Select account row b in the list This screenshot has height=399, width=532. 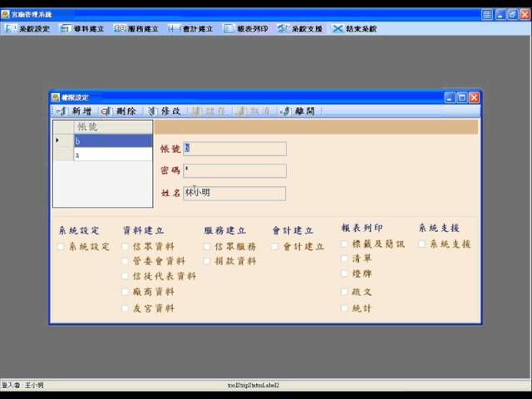click(x=113, y=140)
